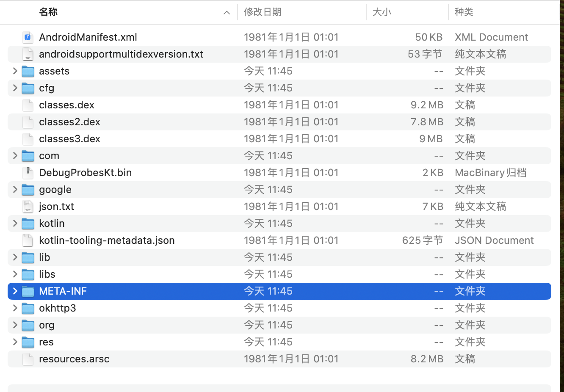This screenshot has width=564, height=392.
Task: Expand the lib folder arrow
Action: (15, 257)
